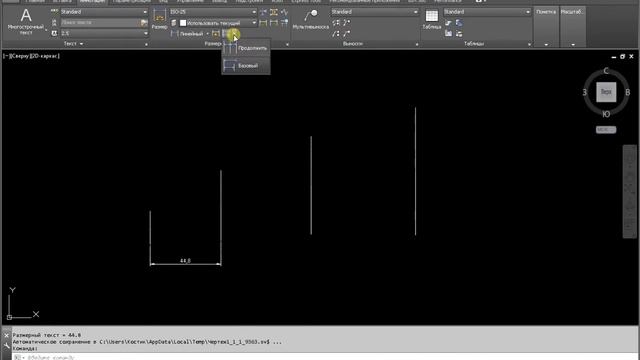Screen dimensions: 640x360
Task: Click the find text search icon
Action: [144, 22]
